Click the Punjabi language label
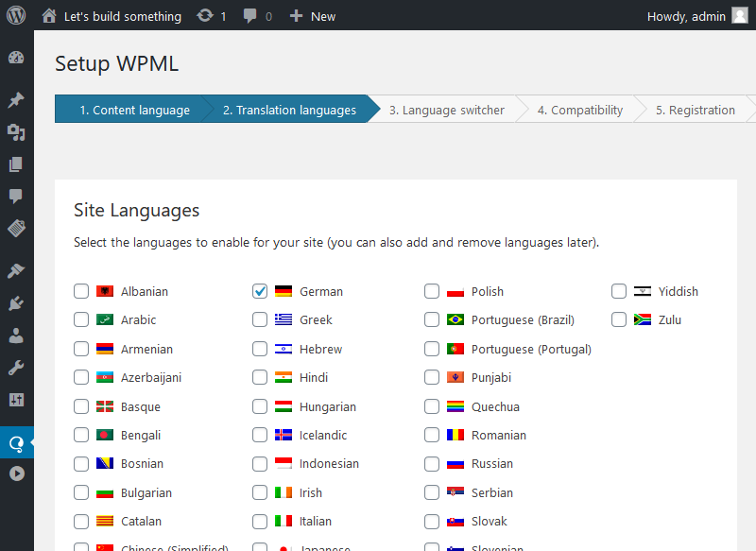Image resolution: width=756 pixels, height=551 pixels. point(491,378)
